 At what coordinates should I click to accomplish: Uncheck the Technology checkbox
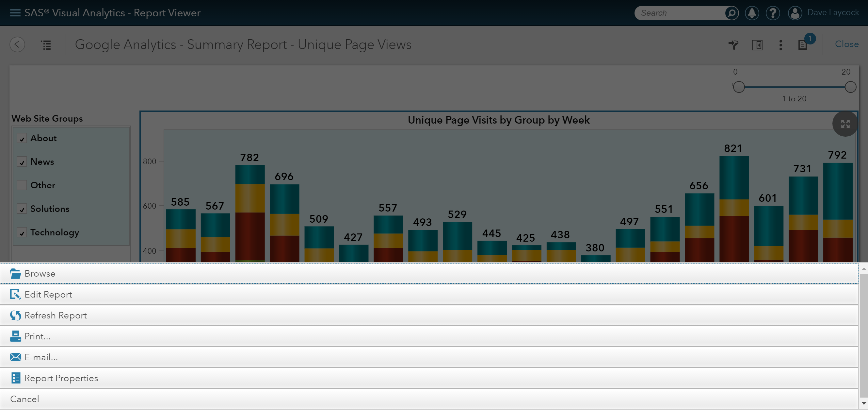(x=22, y=232)
